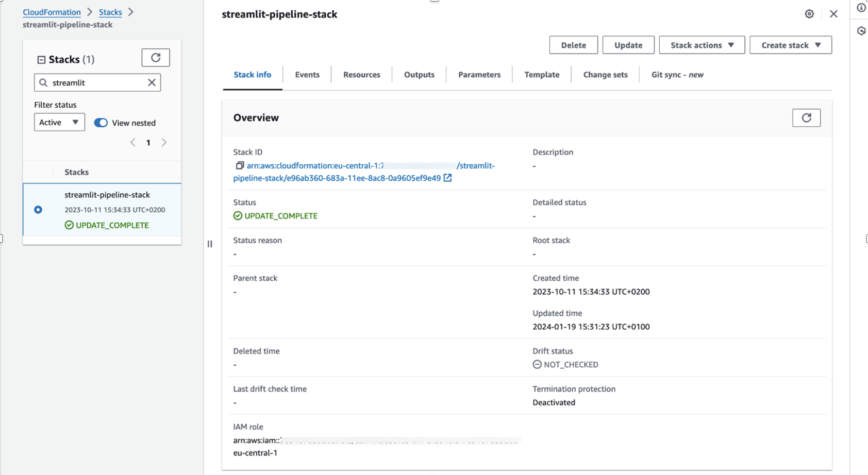View the Template tab
This screenshot has width=868, height=475.
542,75
